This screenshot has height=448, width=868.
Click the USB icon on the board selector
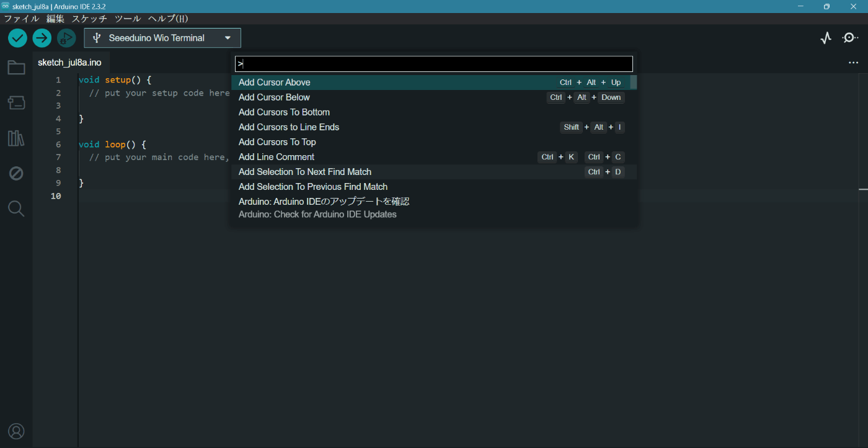97,38
